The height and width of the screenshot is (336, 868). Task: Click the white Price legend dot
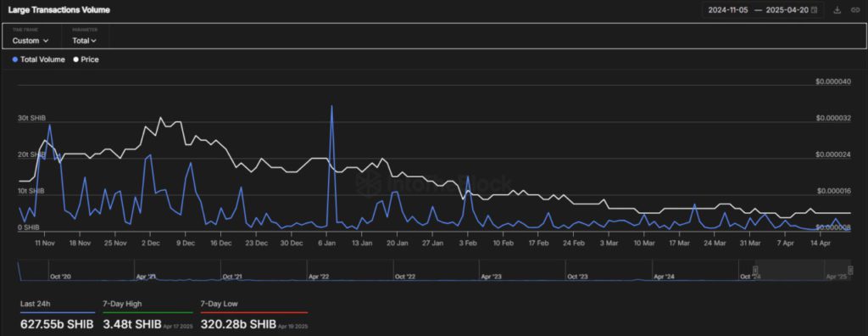tap(75, 59)
